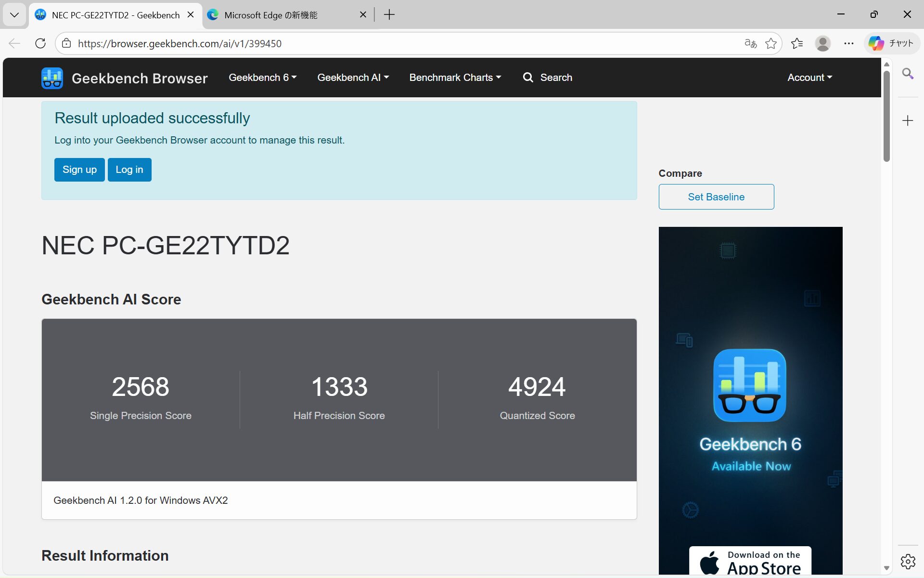
Task: Open the Benchmark Charts dropdown
Action: [x=455, y=77]
